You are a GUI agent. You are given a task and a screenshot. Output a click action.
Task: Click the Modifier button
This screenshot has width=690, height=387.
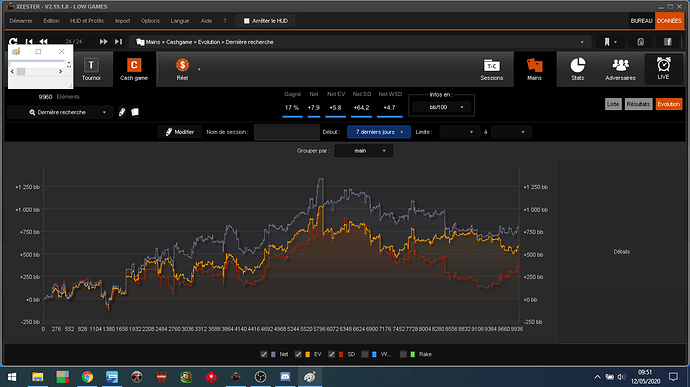point(180,132)
